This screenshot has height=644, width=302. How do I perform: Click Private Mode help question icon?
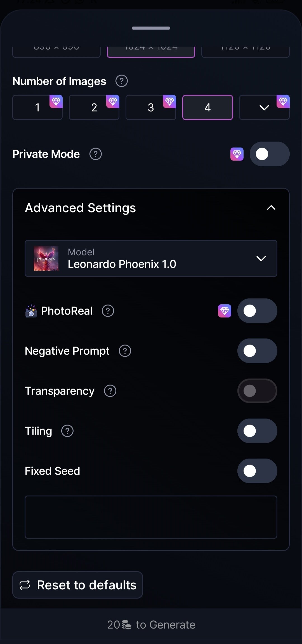click(x=96, y=154)
